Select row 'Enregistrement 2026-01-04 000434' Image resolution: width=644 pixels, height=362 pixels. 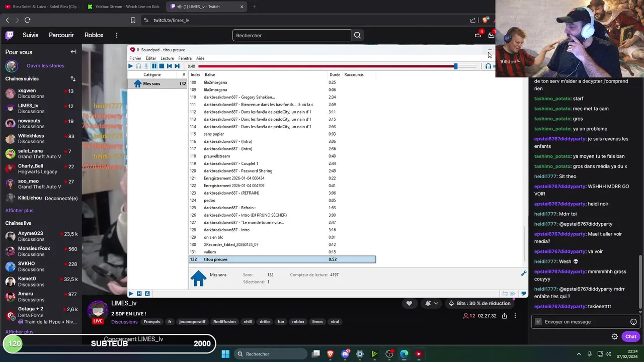point(282,178)
